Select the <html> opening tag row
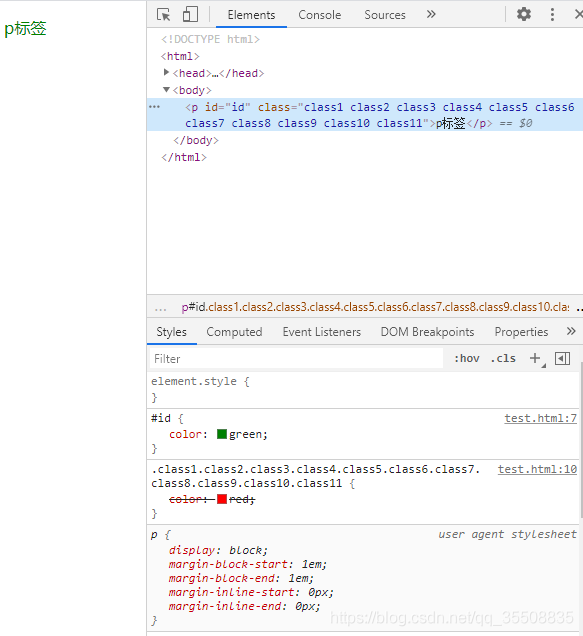The width and height of the screenshot is (583, 636). (x=180, y=56)
